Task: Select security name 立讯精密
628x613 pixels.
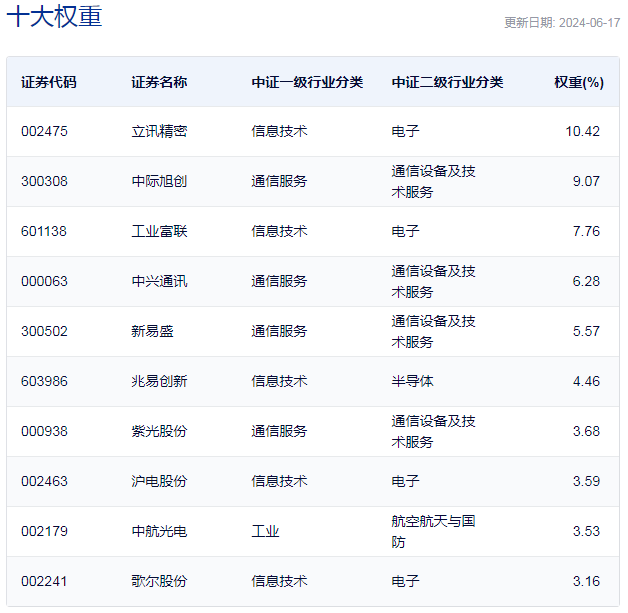Action: [x=159, y=131]
